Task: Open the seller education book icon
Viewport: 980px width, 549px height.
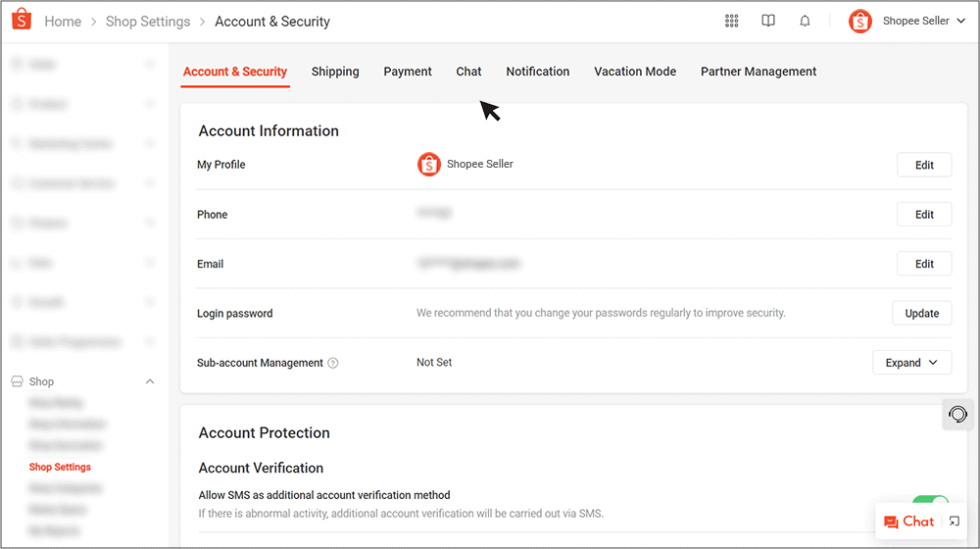Action: click(768, 21)
